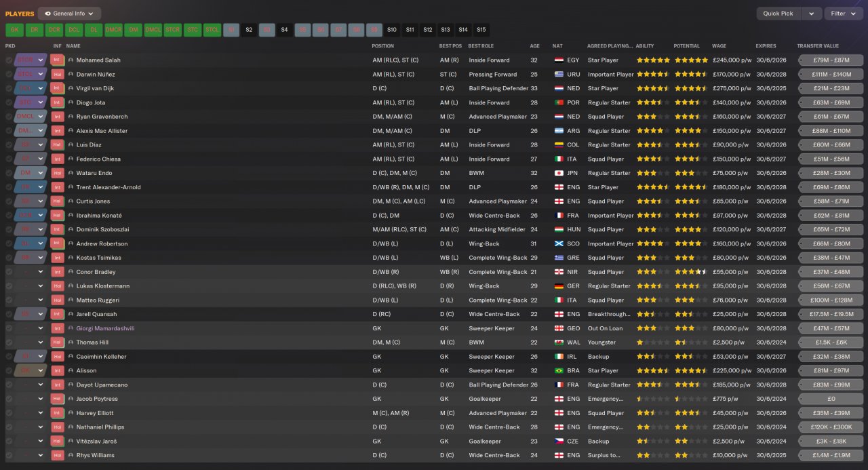Screen dimensions: 868x470
Task: Select the S4 substitute slot
Action: (x=285, y=30)
